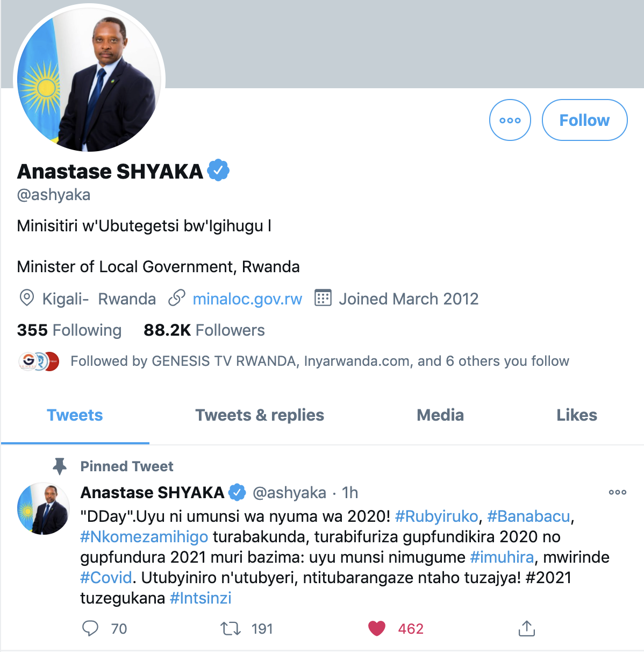Screen dimensions: 644x652
Task: Open the small avatar beside pinned tweet
Action: pos(44,508)
